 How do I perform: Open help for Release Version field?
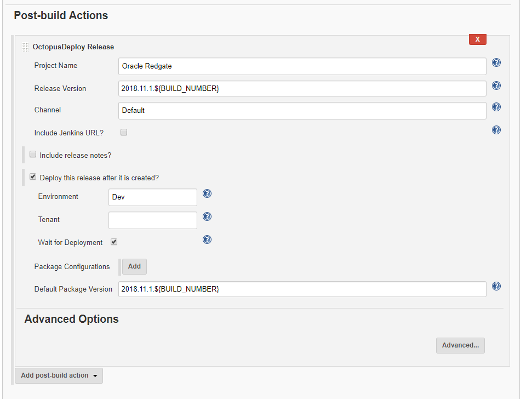coord(496,86)
